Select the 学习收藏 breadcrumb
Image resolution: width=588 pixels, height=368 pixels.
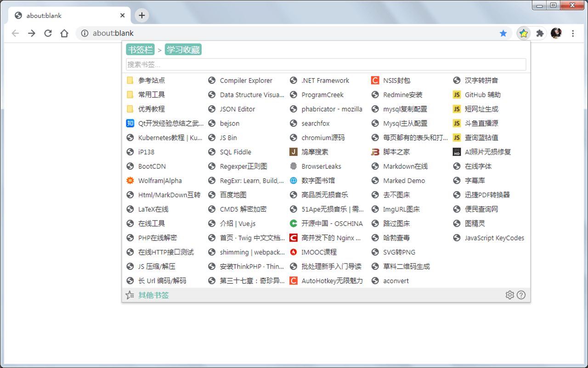tap(183, 50)
